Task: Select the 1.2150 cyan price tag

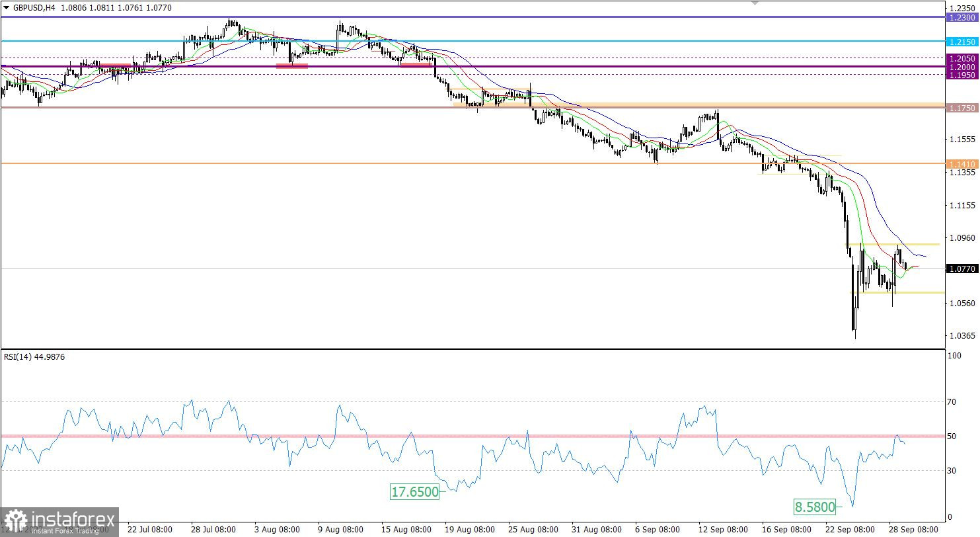Action: (961, 42)
